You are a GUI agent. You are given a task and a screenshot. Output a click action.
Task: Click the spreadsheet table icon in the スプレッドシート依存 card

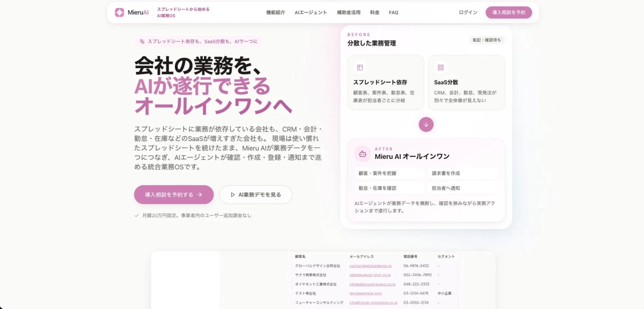tap(360, 68)
